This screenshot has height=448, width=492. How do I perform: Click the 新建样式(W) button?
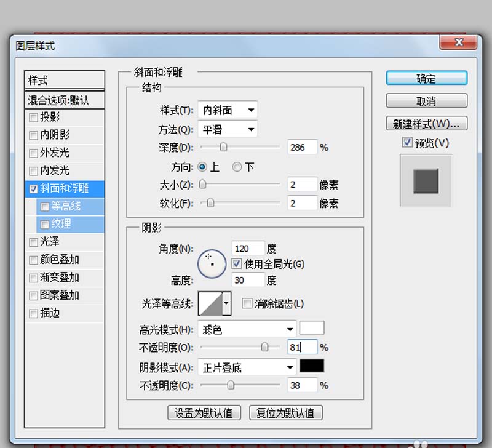(x=427, y=123)
